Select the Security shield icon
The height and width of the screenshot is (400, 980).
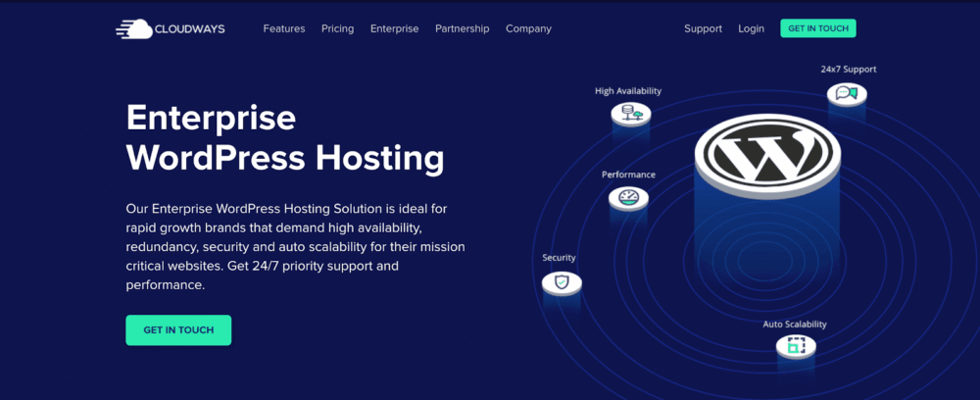click(562, 282)
